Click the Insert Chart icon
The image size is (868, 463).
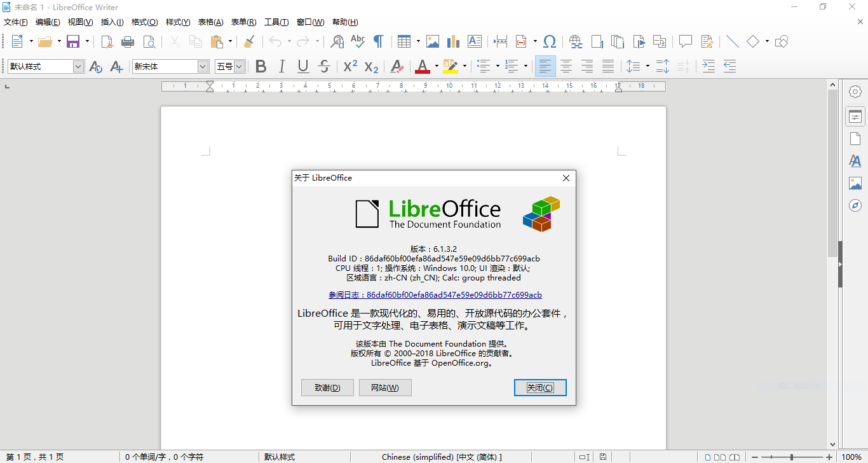pyautogui.click(x=453, y=42)
